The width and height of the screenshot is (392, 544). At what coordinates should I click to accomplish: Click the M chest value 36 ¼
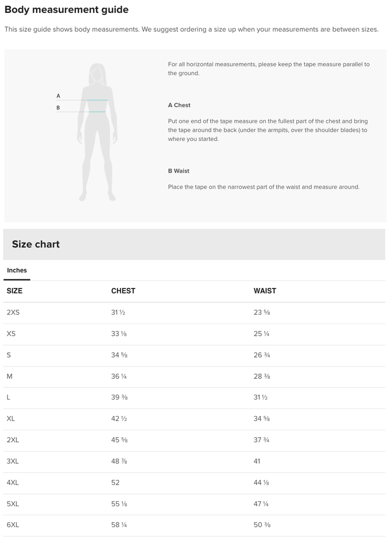tap(118, 377)
